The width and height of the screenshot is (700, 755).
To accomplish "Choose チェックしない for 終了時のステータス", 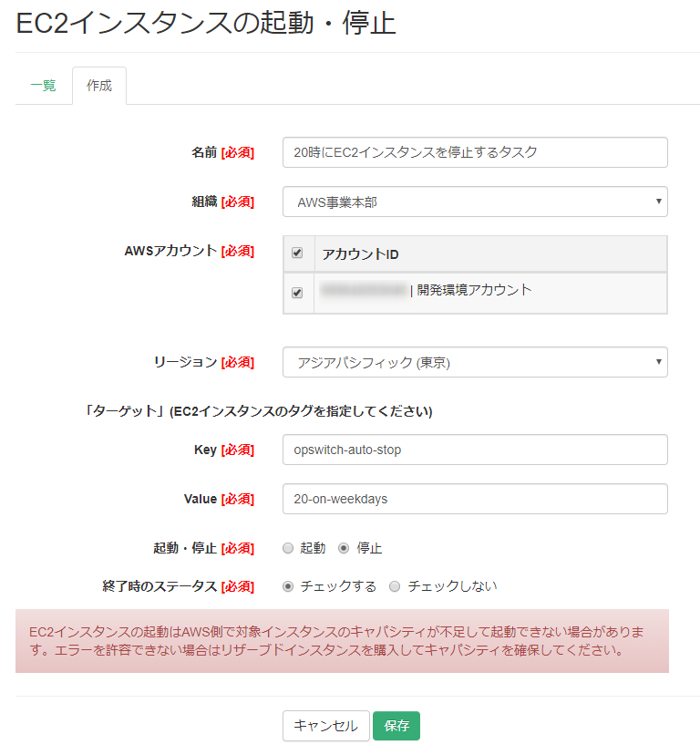I will coord(394,586).
